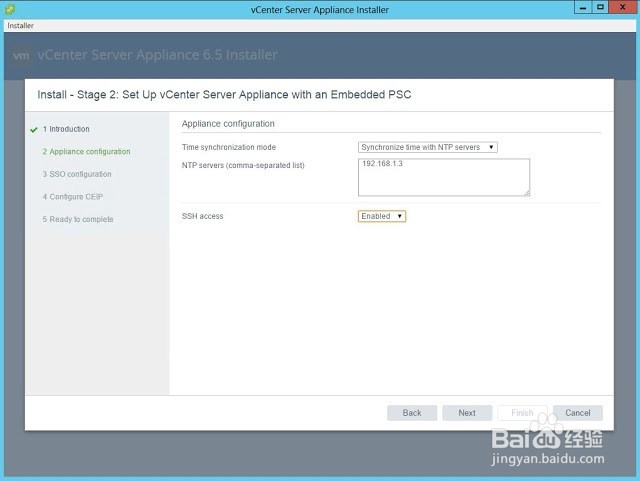
Task: Select step 3 SSO configuration
Action: click(x=77, y=174)
